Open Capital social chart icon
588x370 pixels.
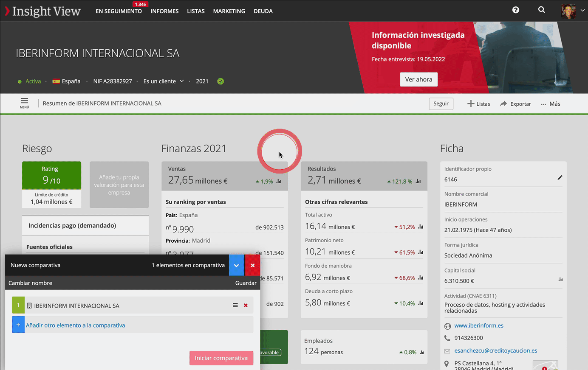tap(560, 279)
